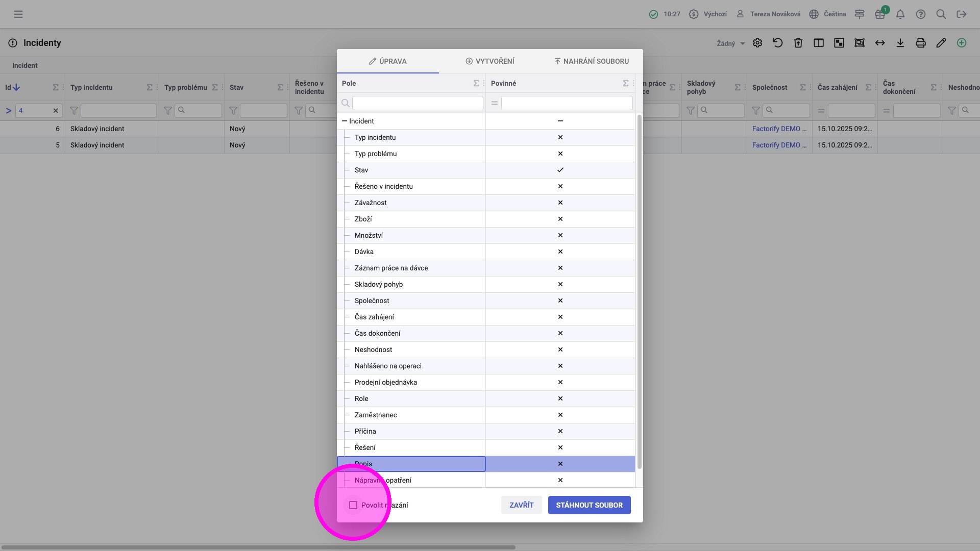Image resolution: width=980 pixels, height=551 pixels.
Task: Click the reset view undo icon
Action: pos(778,43)
